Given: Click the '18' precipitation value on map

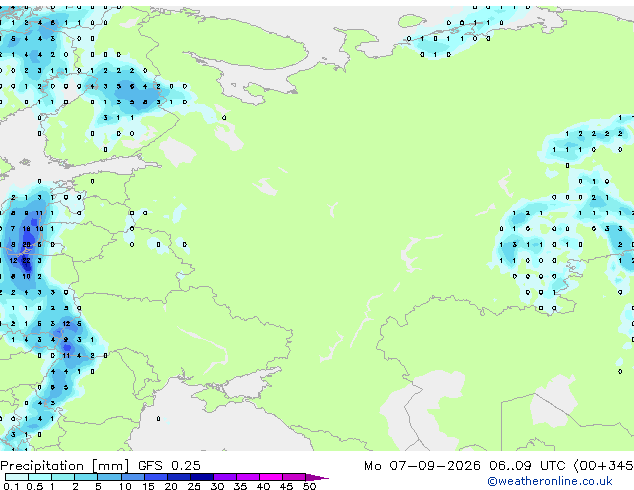Looking at the screenshot, I should (26, 229).
